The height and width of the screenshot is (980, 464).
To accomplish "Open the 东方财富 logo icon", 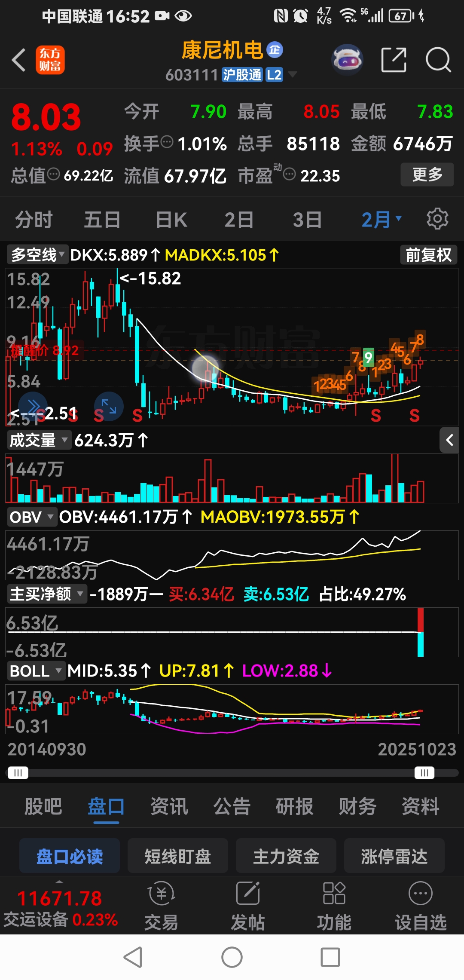I will click(x=50, y=60).
